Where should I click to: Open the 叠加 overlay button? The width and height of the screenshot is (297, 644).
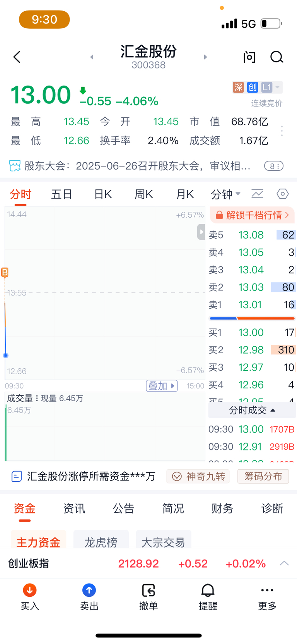(162, 386)
